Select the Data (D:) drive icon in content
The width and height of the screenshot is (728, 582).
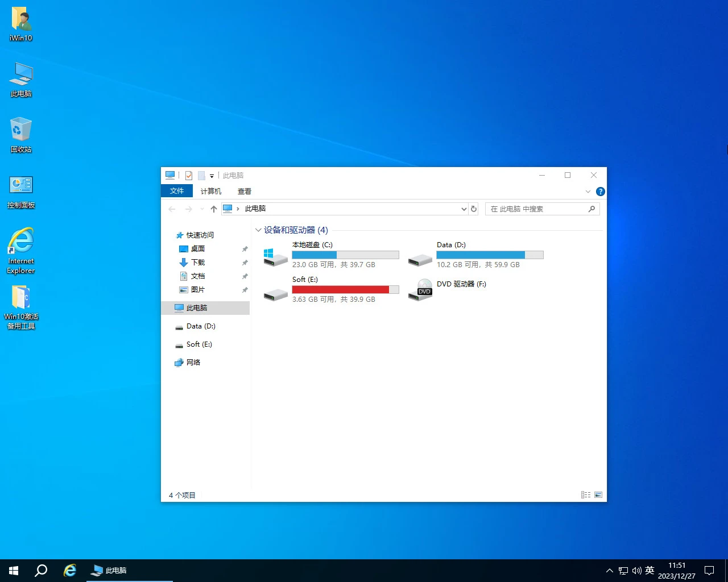click(420, 260)
